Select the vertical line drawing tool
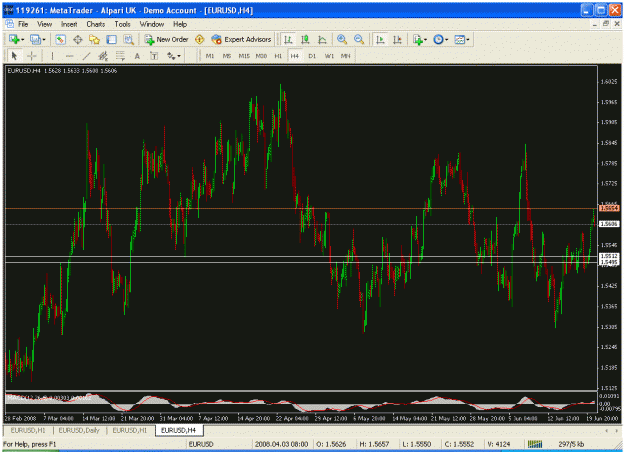This screenshot has height=452, width=625. point(52,56)
